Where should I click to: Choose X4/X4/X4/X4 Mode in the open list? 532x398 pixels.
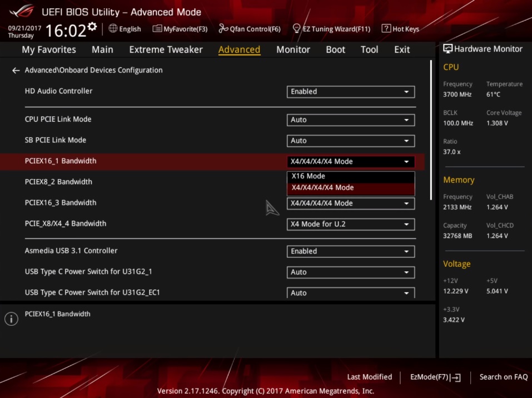click(350, 188)
